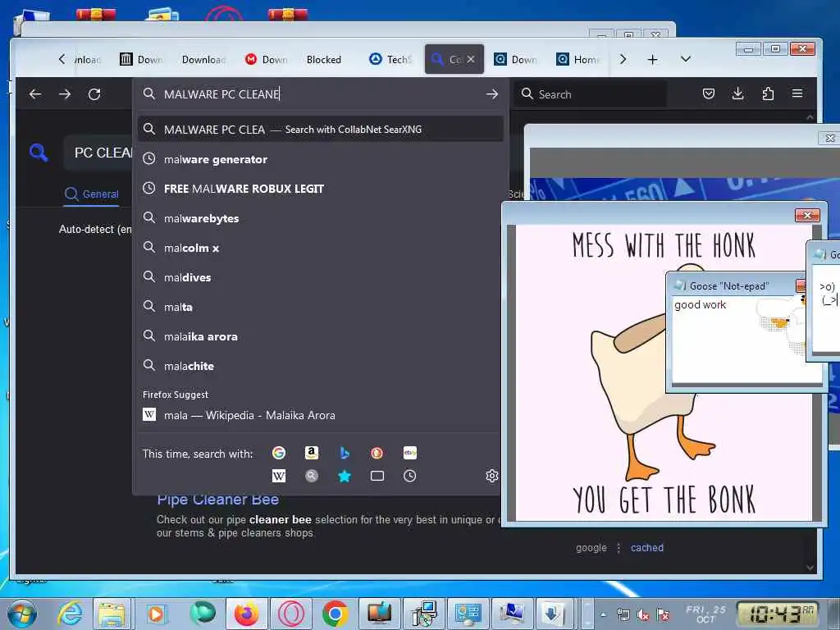Viewport: 840px width, 630px height.
Task: Choose 'Search with CollabNet SearXNG' suggestion
Action: point(321,129)
